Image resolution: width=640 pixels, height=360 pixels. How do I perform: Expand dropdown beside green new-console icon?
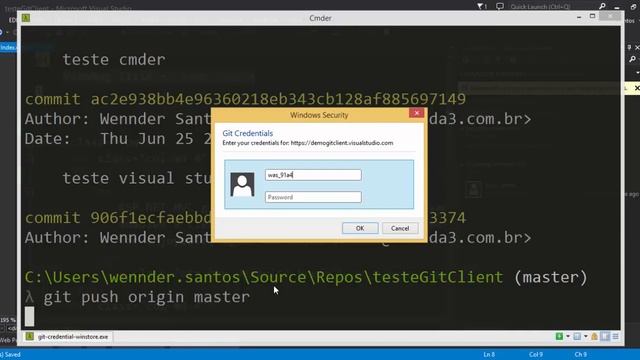point(568,336)
